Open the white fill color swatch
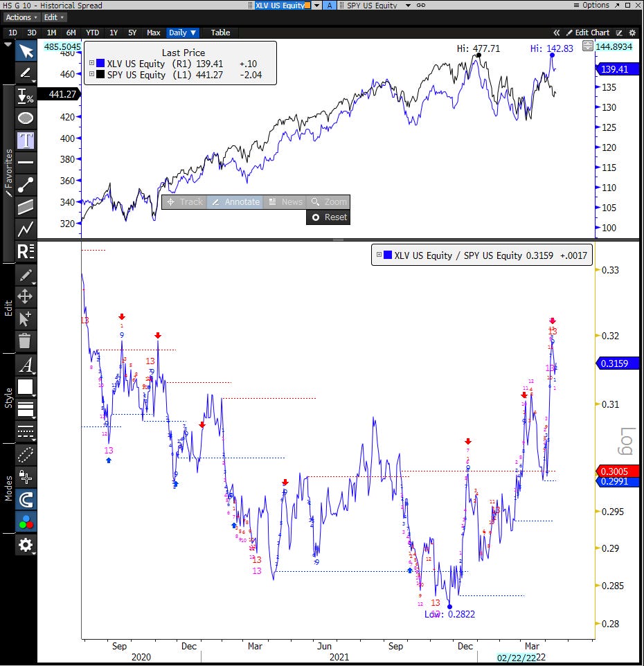This screenshot has width=644, height=666. pos(26,387)
